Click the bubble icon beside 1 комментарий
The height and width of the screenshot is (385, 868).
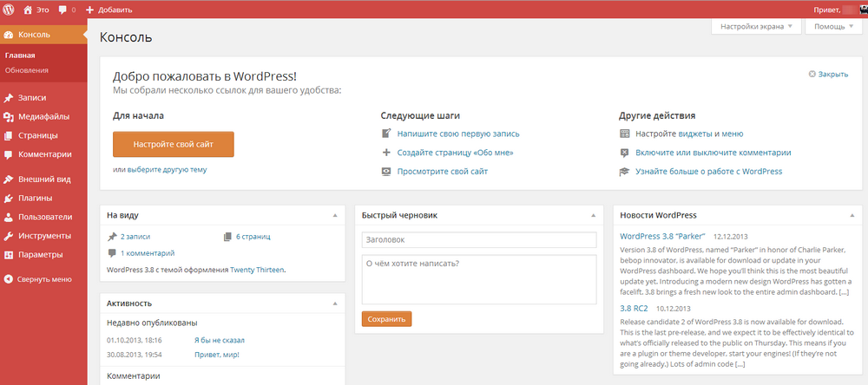(x=112, y=253)
